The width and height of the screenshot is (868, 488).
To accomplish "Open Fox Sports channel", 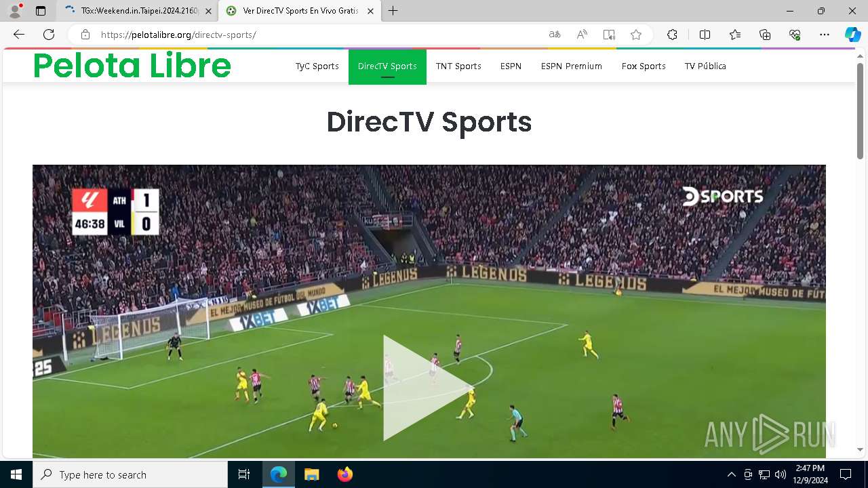I will (x=644, y=66).
